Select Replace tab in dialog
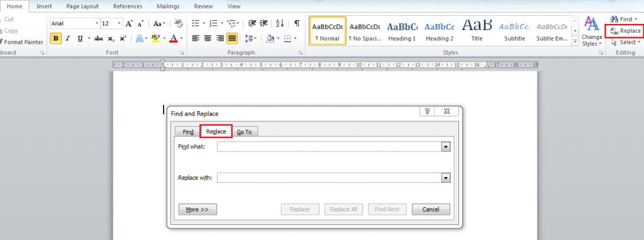Viewport: 644px width, 240px height. (x=216, y=131)
